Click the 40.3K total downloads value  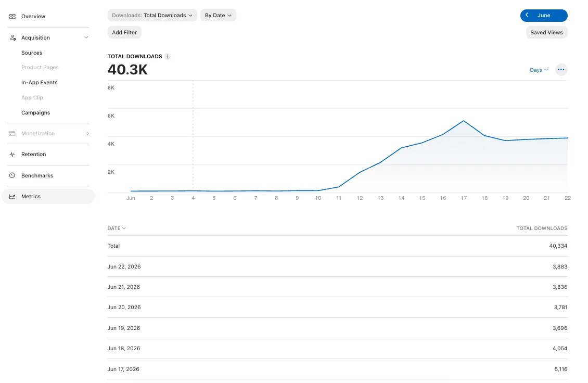[x=127, y=70]
